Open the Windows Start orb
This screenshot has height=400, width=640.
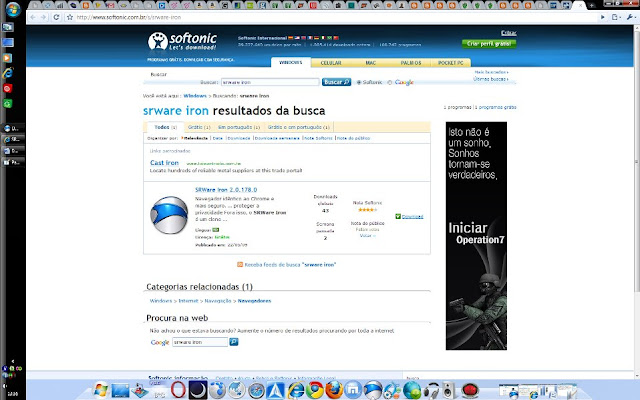13,9
